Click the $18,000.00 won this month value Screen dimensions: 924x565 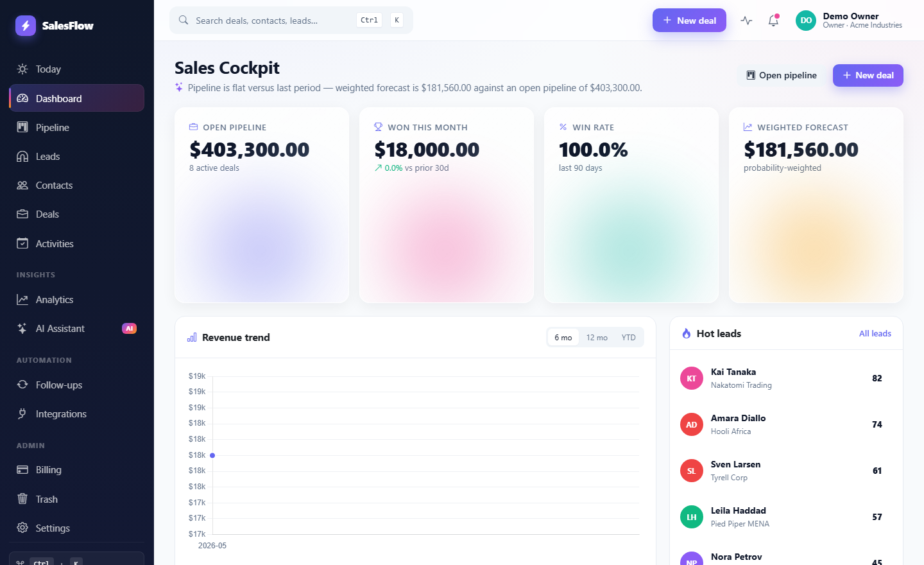(x=427, y=150)
